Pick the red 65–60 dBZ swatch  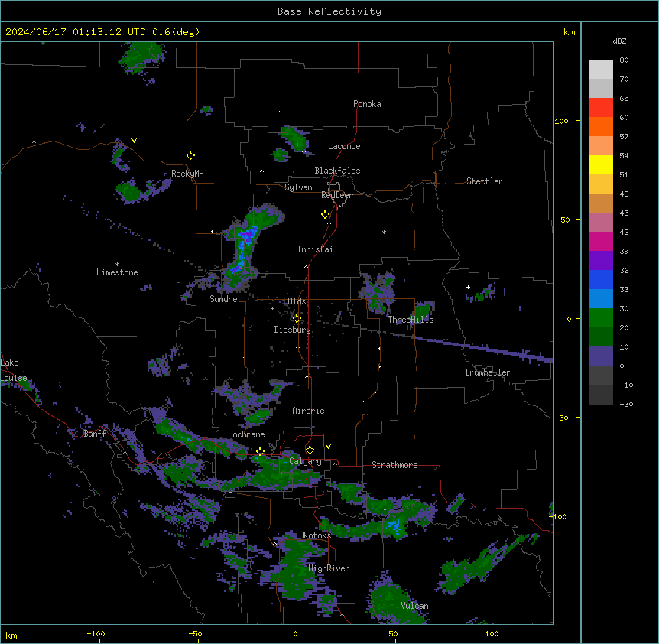pyautogui.click(x=601, y=107)
